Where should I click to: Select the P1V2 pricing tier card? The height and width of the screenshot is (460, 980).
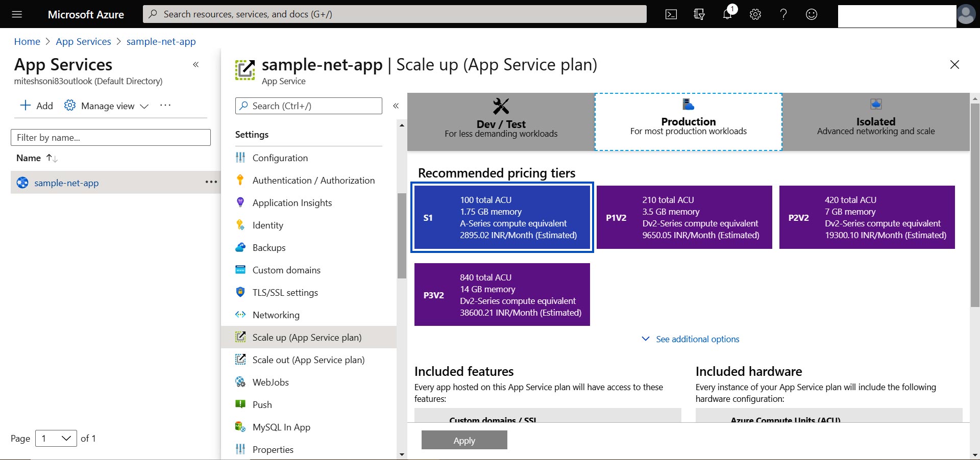[684, 217]
